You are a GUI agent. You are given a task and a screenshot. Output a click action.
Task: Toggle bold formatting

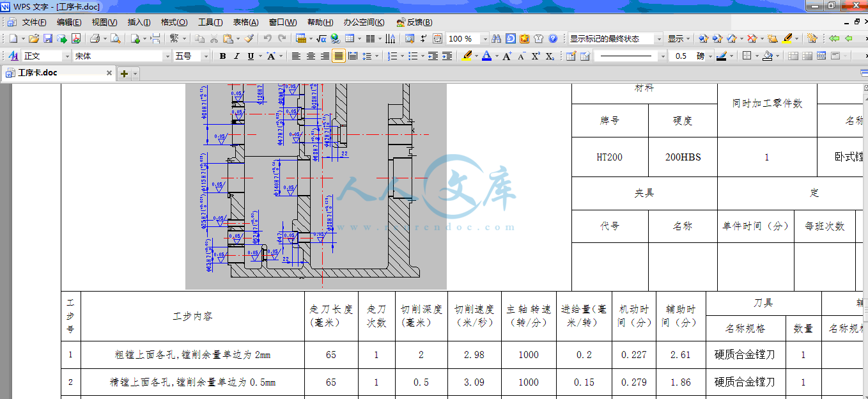(x=222, y=56)
